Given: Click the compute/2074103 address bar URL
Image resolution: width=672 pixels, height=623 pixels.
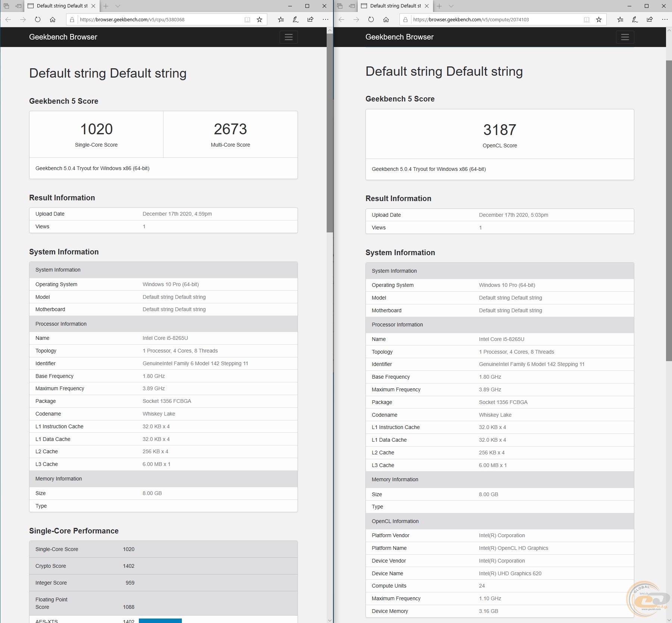Looking at the screenshot, I should (471, 19).
